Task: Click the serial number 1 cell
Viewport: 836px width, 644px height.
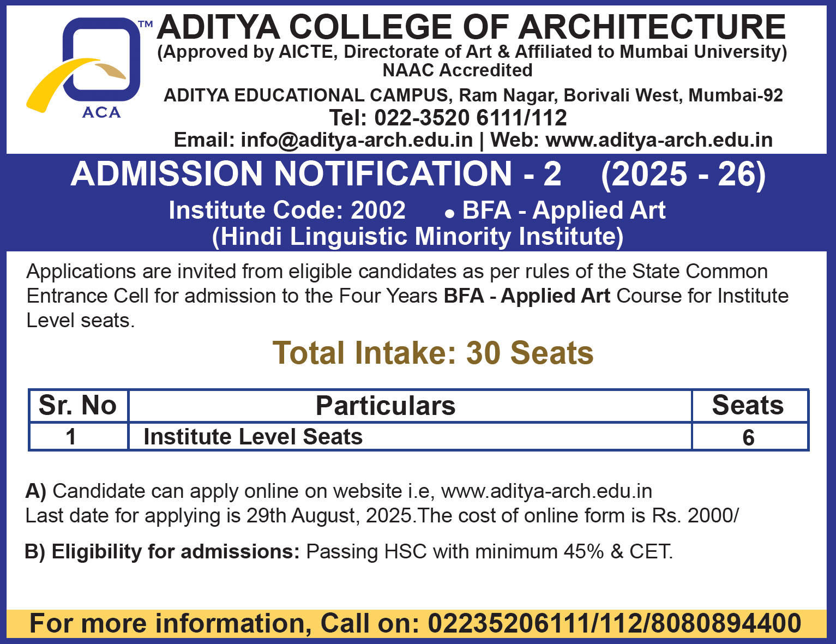Action: [71, 437]
